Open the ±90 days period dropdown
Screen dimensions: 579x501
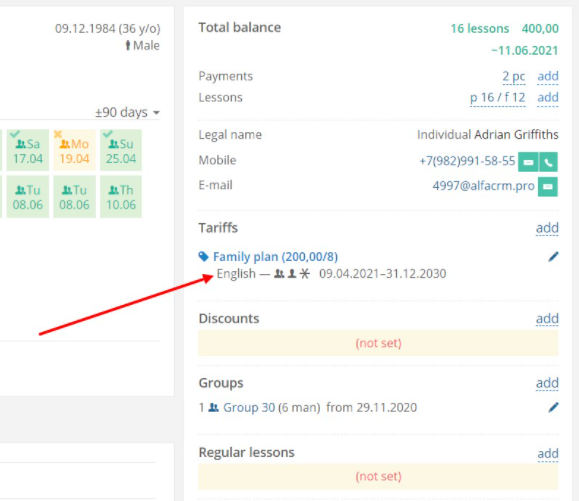tap(127, 112)
